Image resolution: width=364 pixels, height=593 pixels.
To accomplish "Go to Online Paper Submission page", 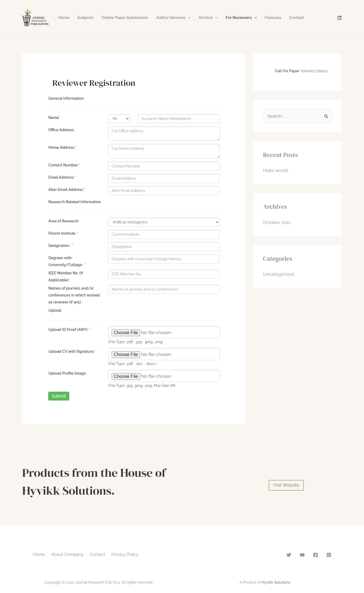I will 125,18.
